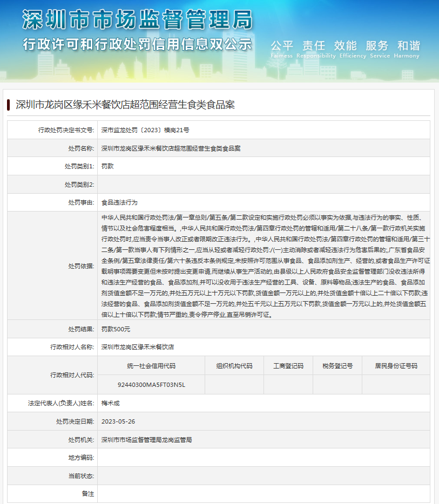
Task: Click the 处罚决定日期 label
Action: coord(75,421)
